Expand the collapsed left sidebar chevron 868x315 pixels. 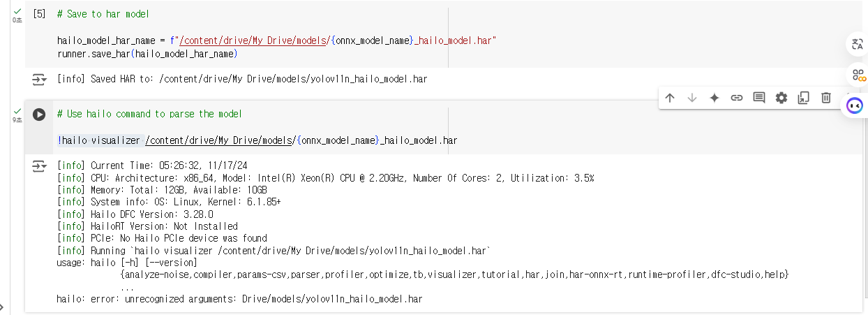(x=2, y=307)
